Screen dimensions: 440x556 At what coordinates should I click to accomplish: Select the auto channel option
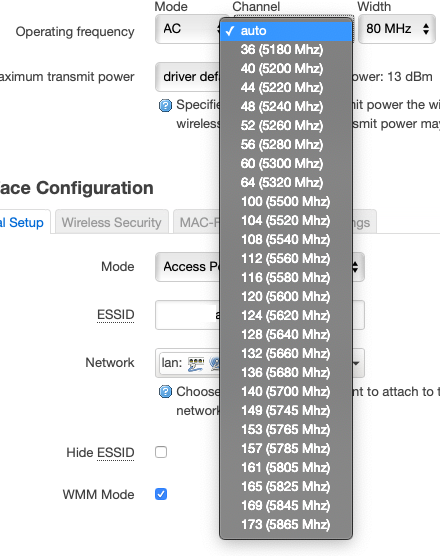(x=286, y=31)
